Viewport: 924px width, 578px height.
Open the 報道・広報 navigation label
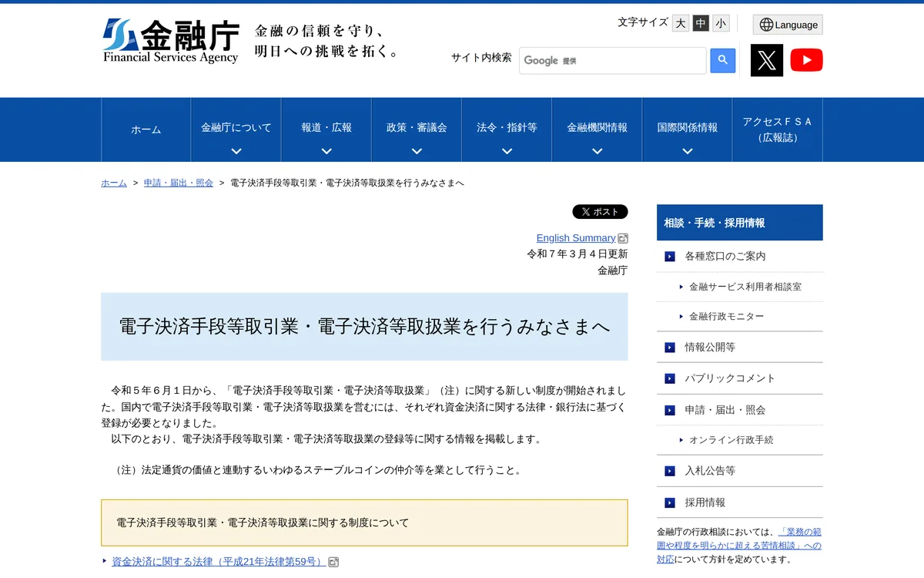tap(326, 127)
